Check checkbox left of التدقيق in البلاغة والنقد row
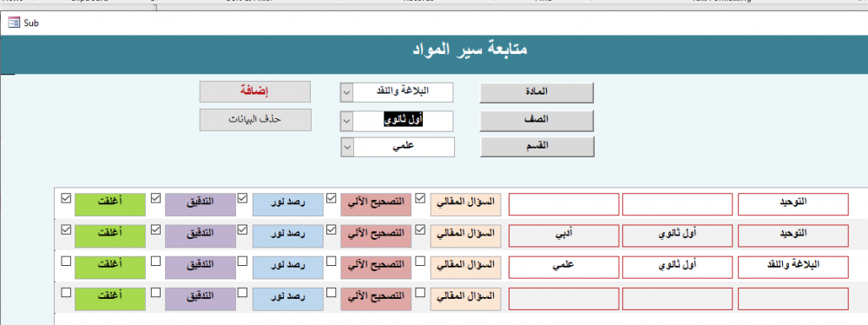868x325 pixels. tap(156, 261)
